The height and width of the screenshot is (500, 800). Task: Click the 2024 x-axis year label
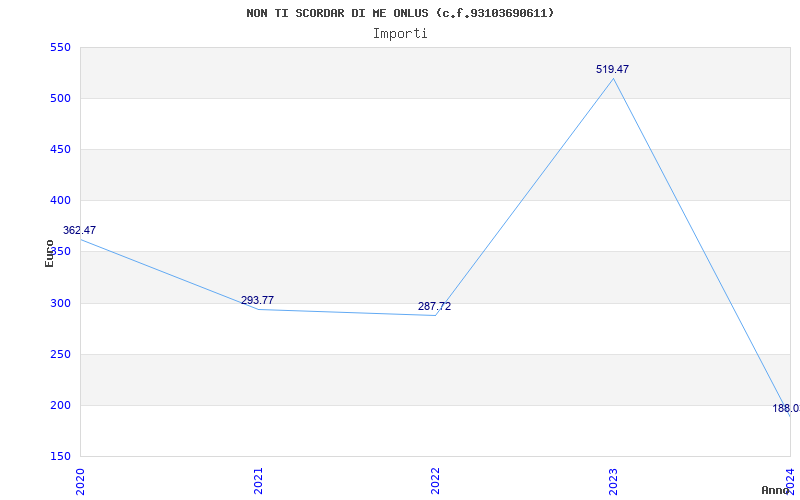(790, 481)
